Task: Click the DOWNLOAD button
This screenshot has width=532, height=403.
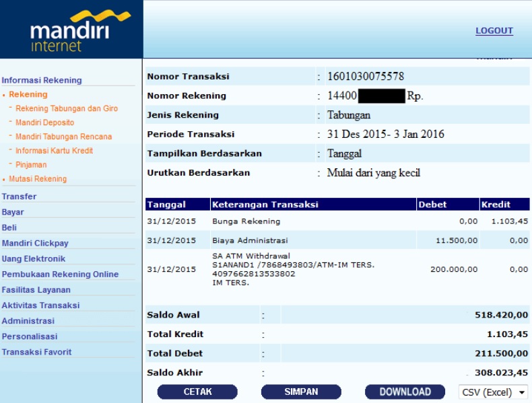Action: click(x=405, y=392)
